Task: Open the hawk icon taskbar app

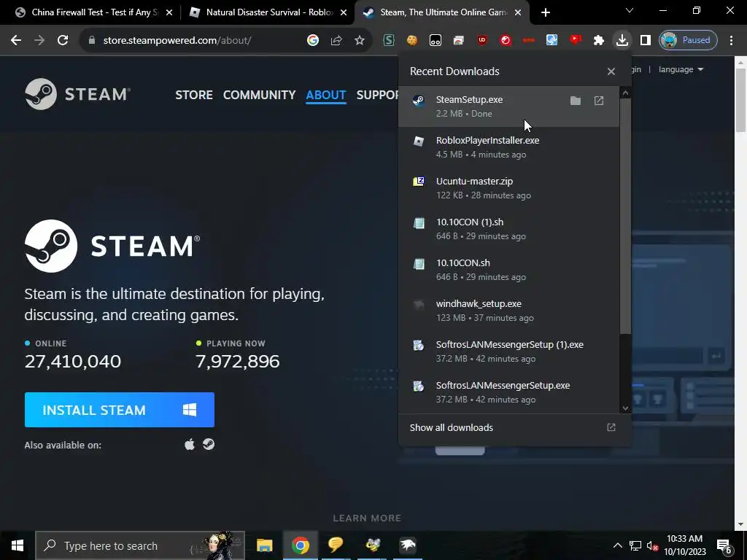Action: 408,545
